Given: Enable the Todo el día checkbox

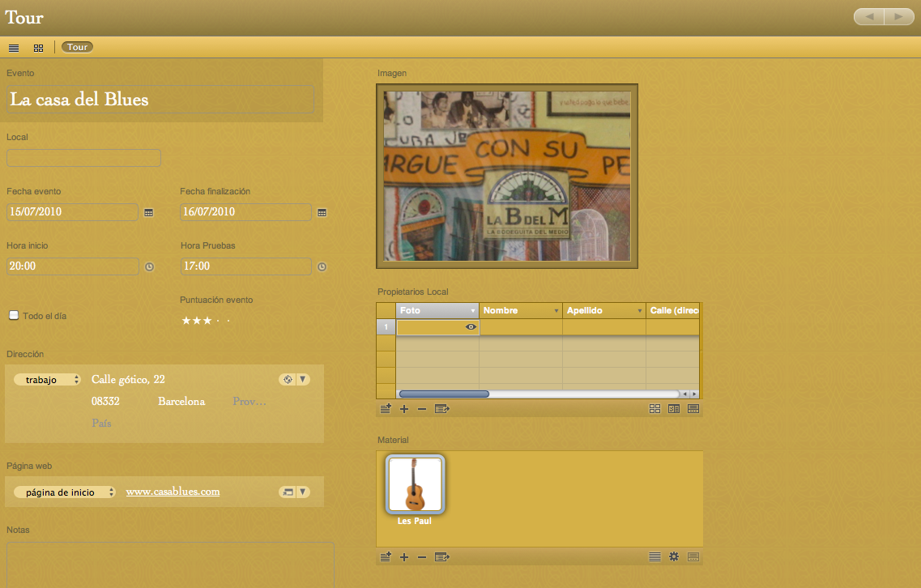Looking at the screenshot, I should pos(14,316).
